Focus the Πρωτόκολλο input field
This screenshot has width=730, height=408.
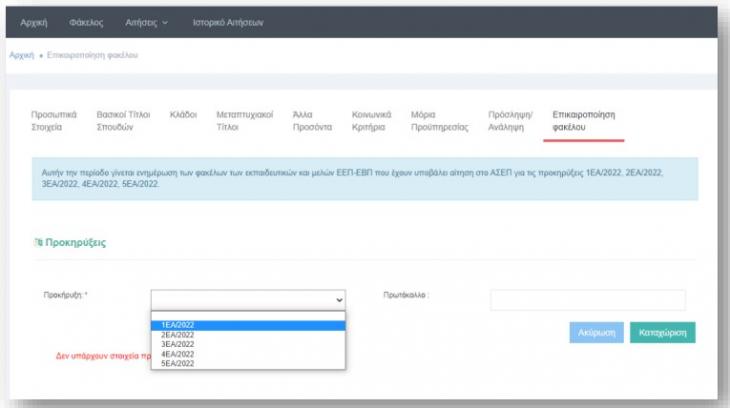[587, 300]
